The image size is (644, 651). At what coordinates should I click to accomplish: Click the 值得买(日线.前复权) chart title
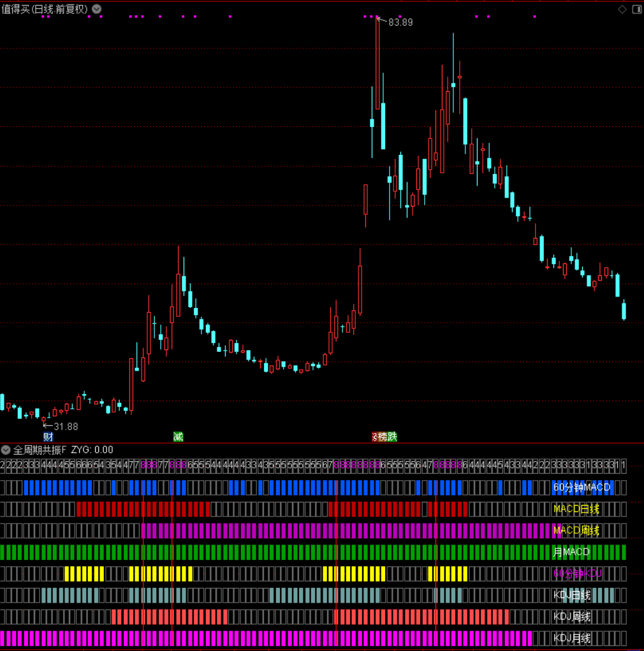pos(45,9)
